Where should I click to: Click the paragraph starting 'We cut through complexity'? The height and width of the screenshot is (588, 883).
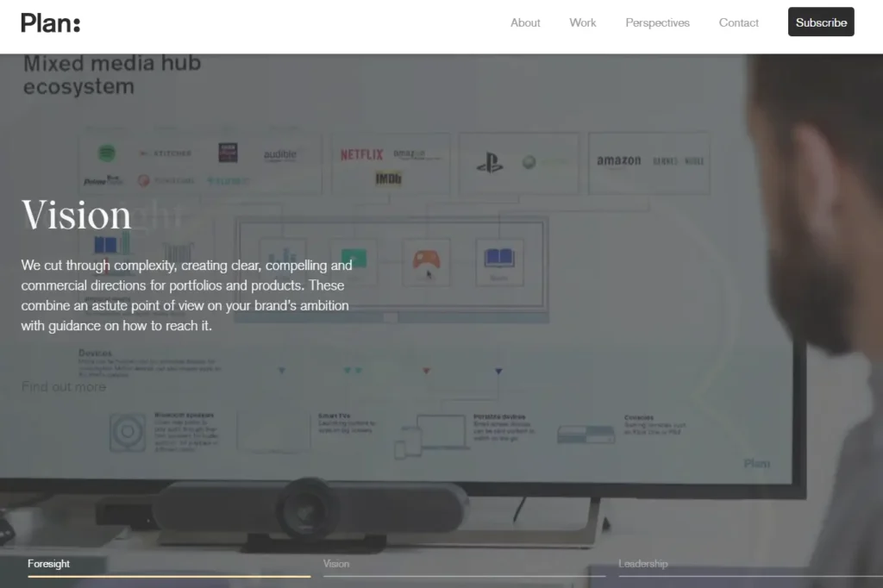(187, 296)
